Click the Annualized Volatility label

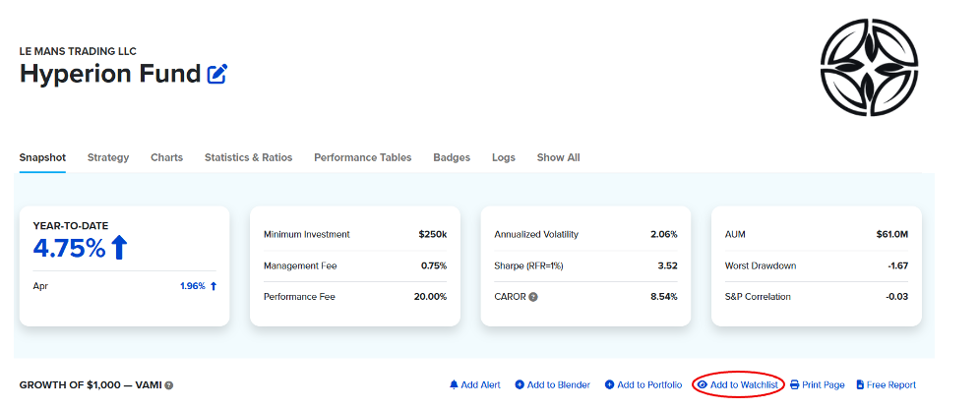pyautogui.click(x=536, y=235)
